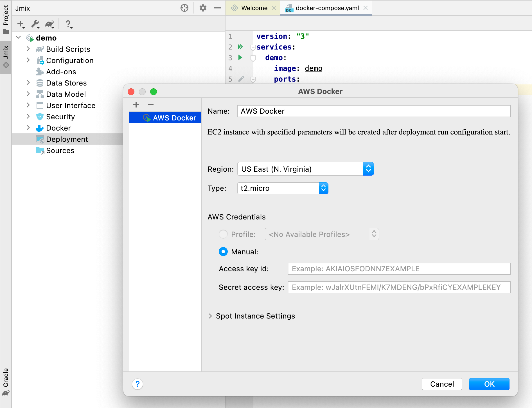Expand the Build Scripts node
Image resolution: width=532 pixels, height=408 pixels.
click(x=28, y=49)
